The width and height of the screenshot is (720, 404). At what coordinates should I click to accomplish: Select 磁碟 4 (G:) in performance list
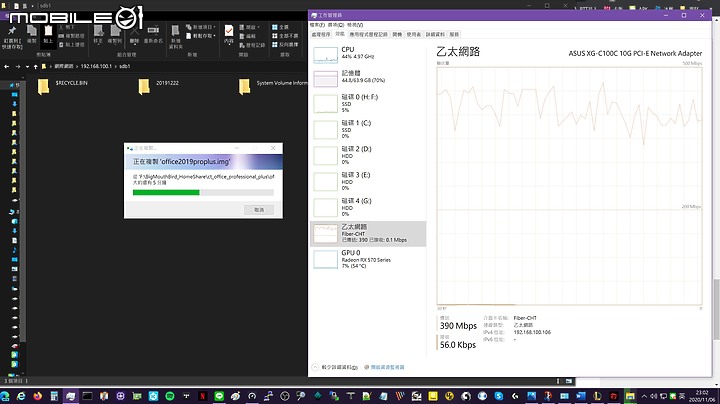pos(368,207)
